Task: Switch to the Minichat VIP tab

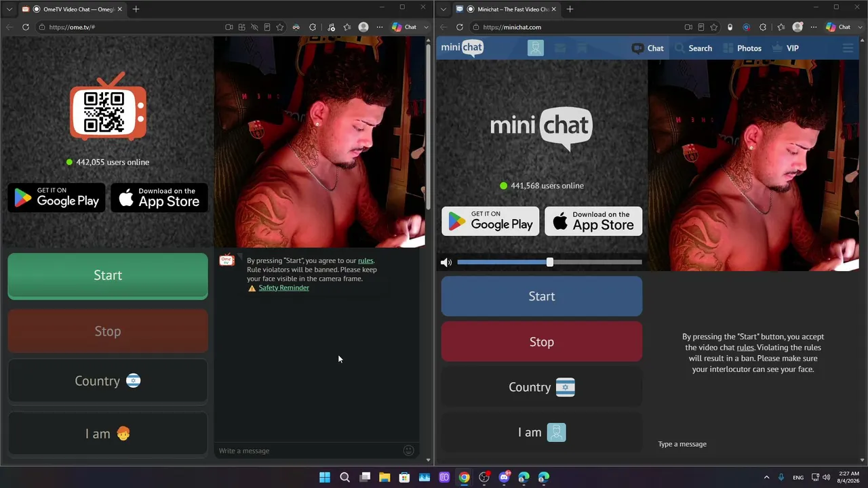Action: [x=785, y=48]
